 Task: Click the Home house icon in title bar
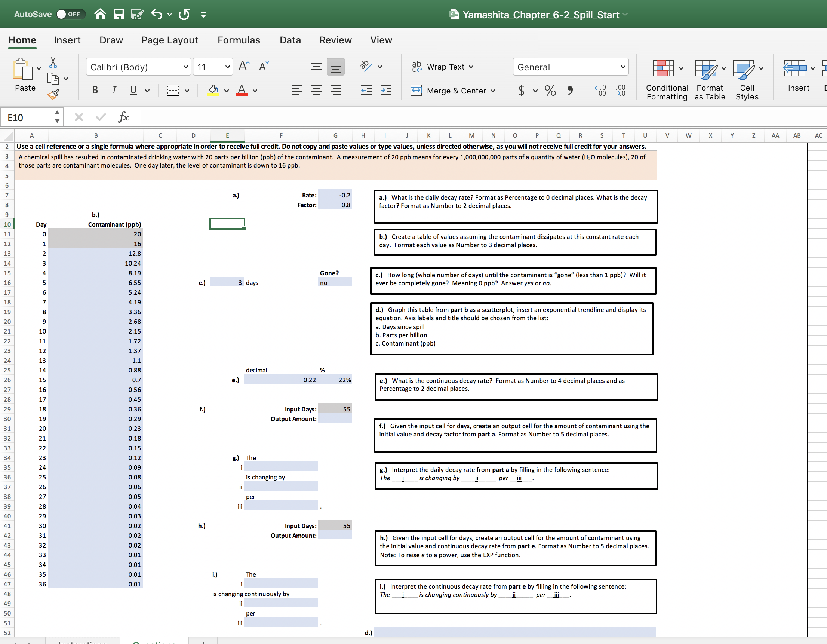coord(100,14)
